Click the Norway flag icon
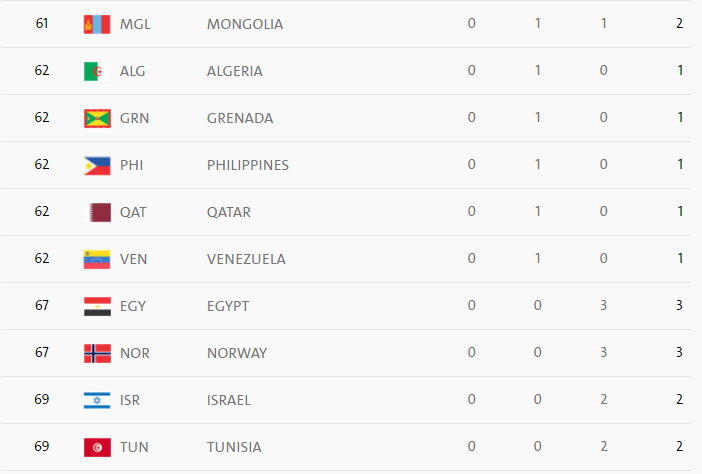The height and width of the screenshot is (474, 702). pos(96,353)
